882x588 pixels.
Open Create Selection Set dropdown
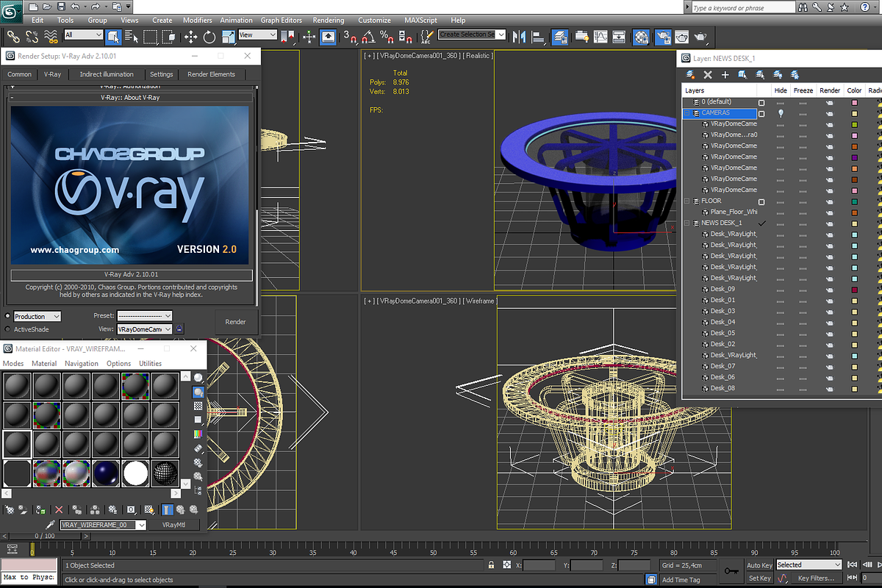tap(472, 35)
